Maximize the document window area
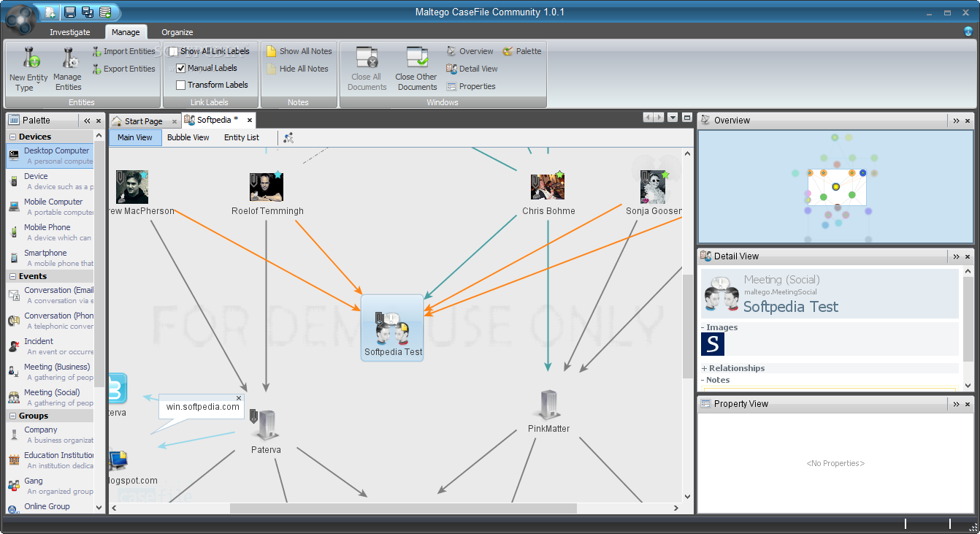Viewport: 980px width, 534px height. (686, 118)
